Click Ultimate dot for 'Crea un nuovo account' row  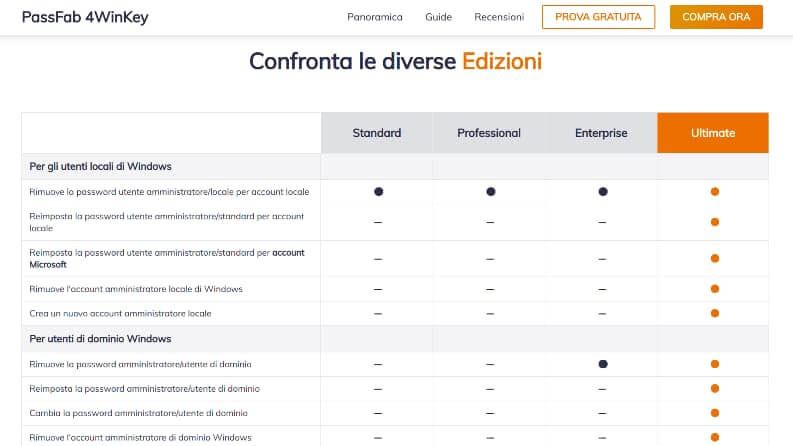coord(715,313)
